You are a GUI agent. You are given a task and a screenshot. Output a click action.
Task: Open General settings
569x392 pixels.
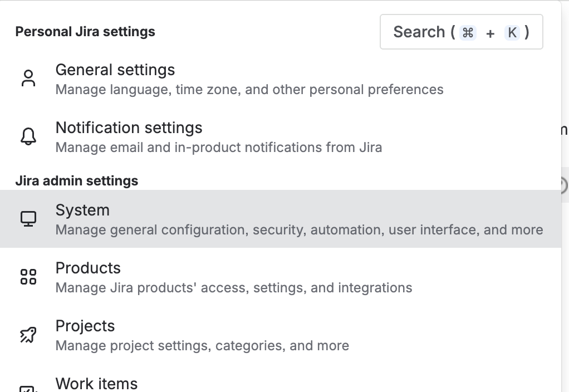[115, 70]
